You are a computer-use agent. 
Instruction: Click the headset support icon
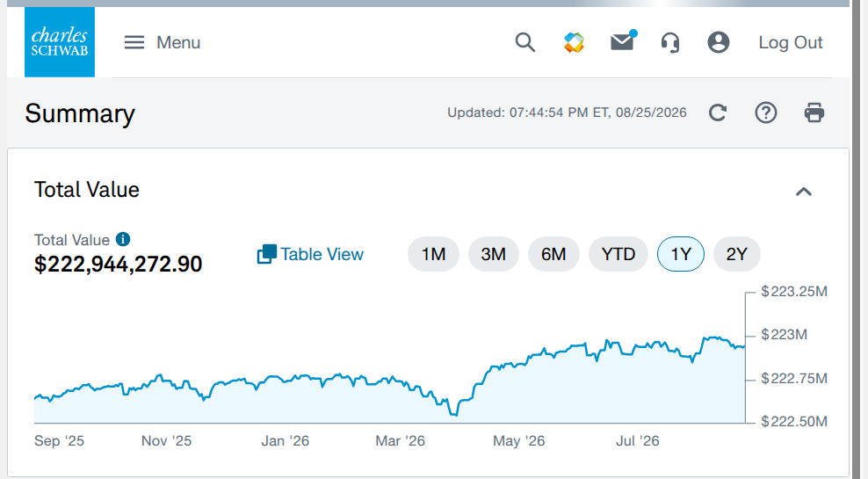[x=670, y=43]
